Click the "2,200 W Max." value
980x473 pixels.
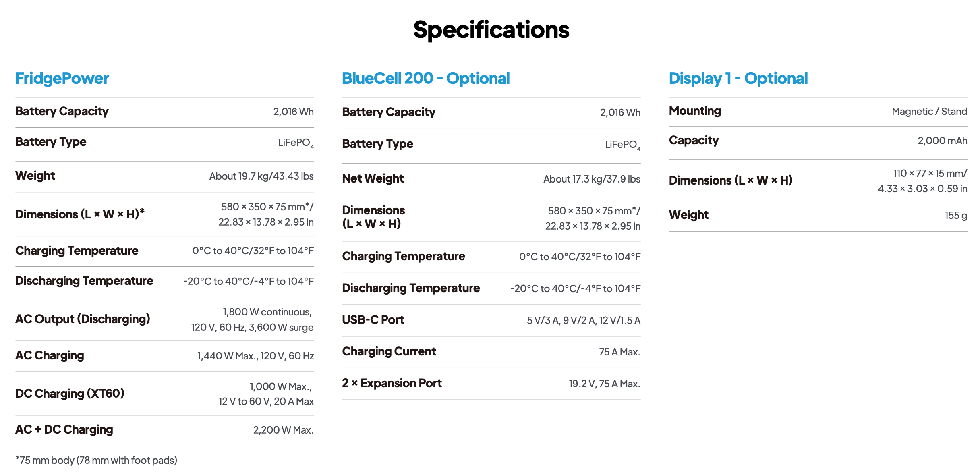coord(283,430)
